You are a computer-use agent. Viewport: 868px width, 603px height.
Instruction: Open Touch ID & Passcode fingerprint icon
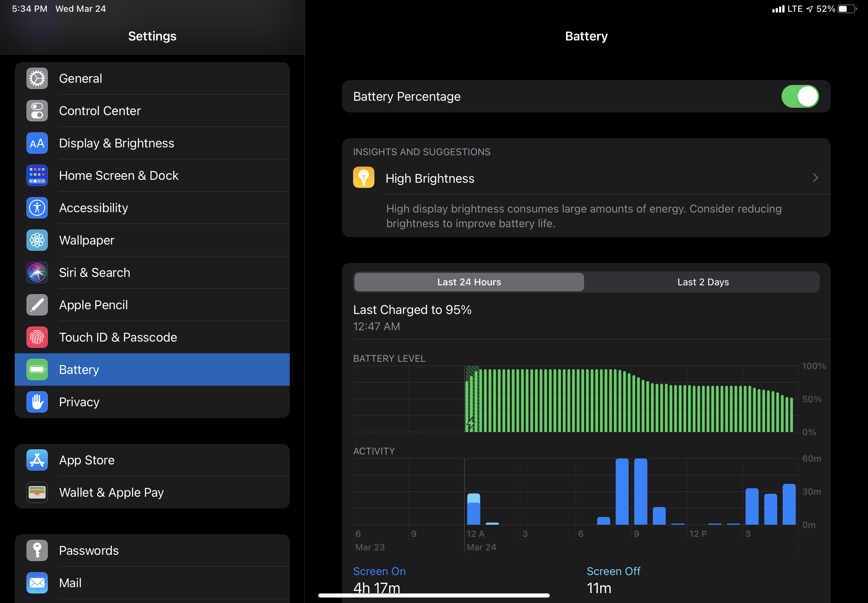(x=37, y=337)
